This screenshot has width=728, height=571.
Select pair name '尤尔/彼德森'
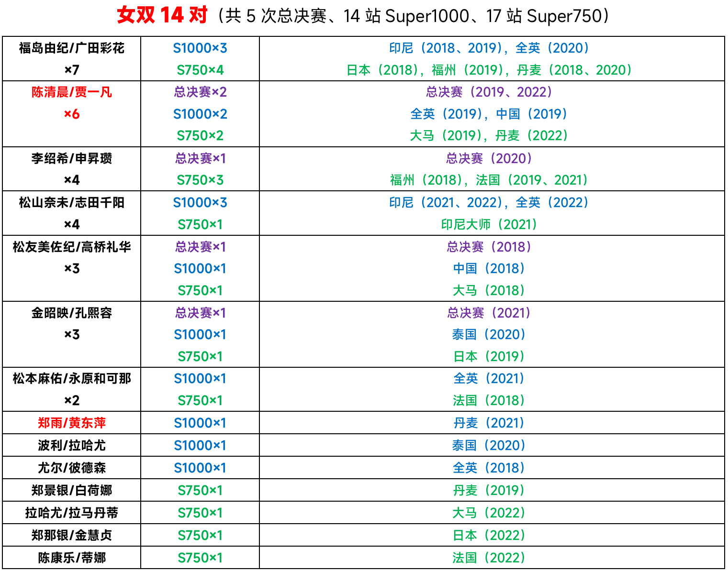click(x=72, y=468)
